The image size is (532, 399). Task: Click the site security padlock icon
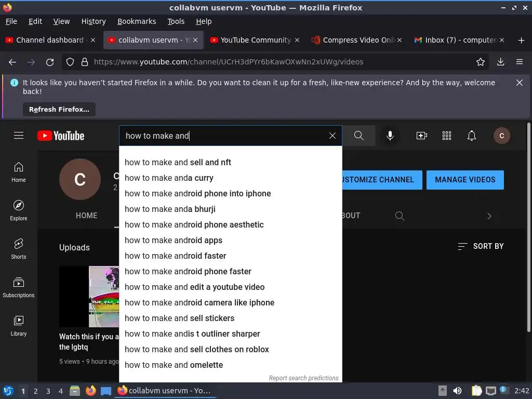85,62
